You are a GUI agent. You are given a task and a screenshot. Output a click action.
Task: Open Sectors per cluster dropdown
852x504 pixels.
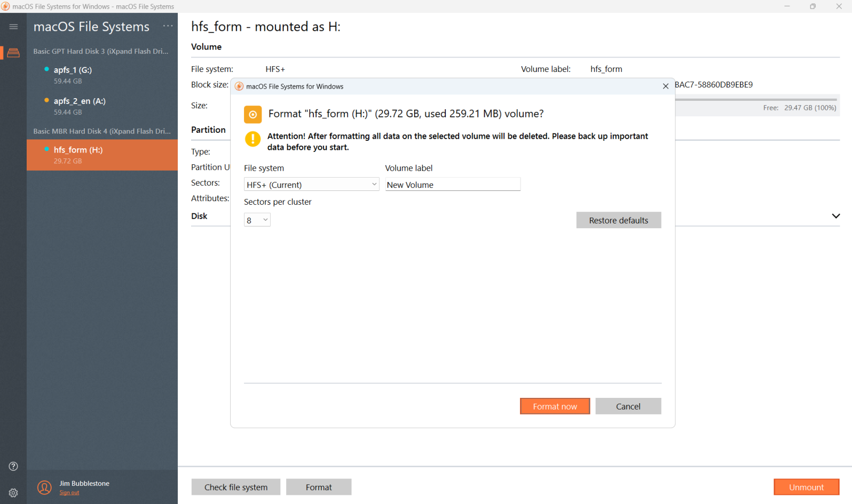coord(257,220)
